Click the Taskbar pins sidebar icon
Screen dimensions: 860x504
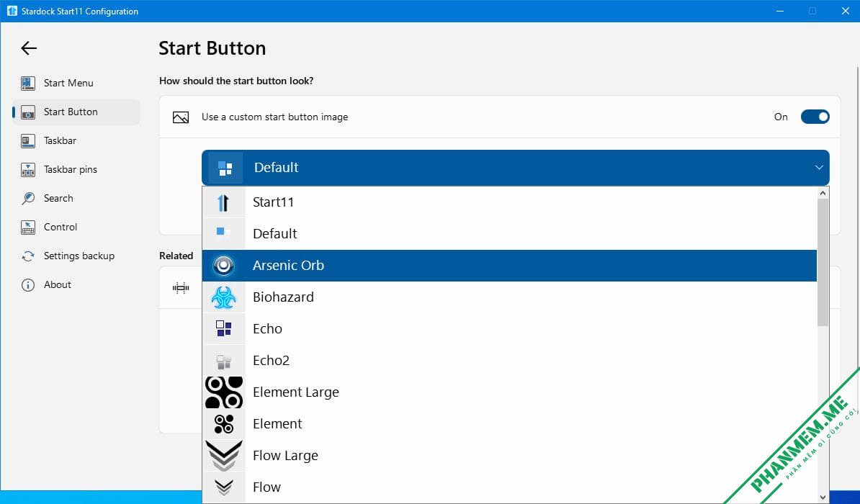pyautogui.click(x=28, y=169)
